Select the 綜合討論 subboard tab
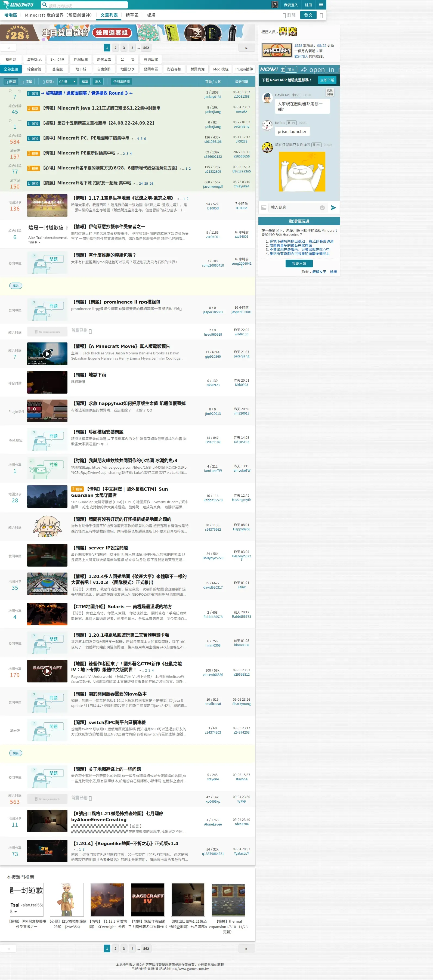The height and width of the screenshot is (980, 433). pos(34,69)
